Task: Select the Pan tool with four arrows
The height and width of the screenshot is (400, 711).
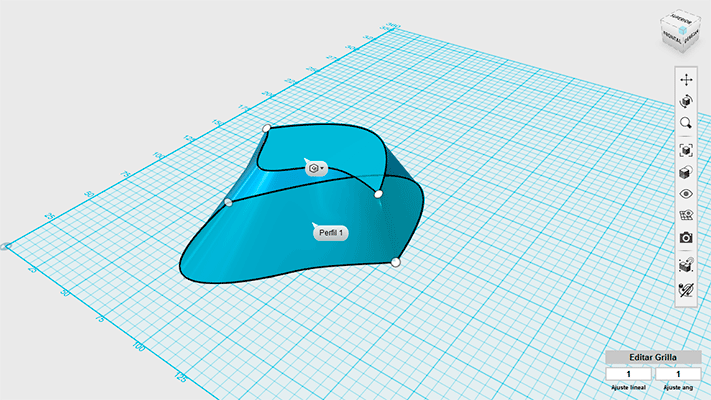Action: (x=686, y=80)
